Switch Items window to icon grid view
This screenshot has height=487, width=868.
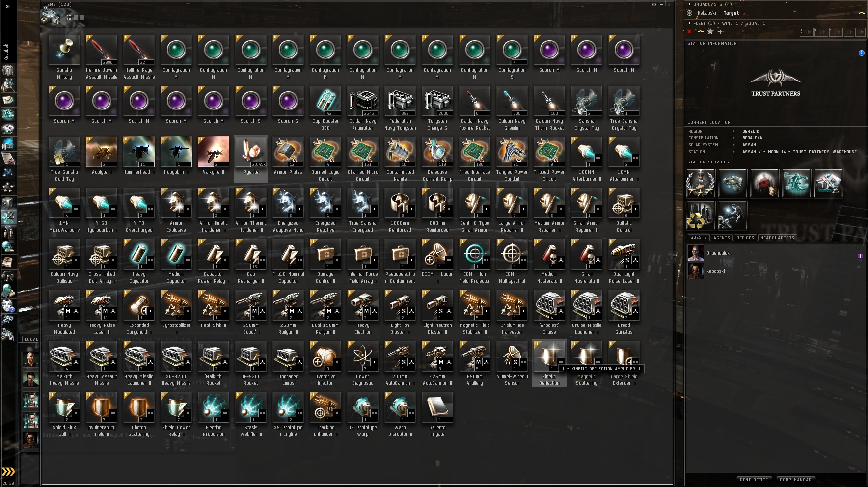69,17
